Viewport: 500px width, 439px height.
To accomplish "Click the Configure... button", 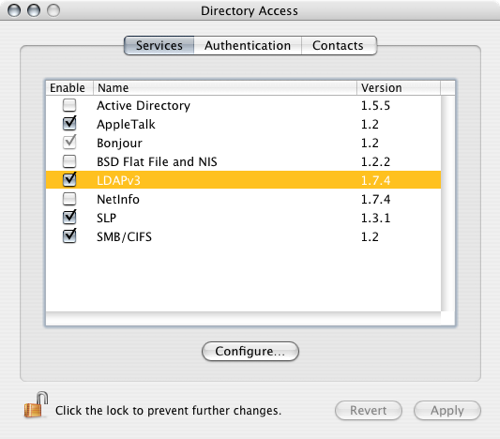I will 250,351.
